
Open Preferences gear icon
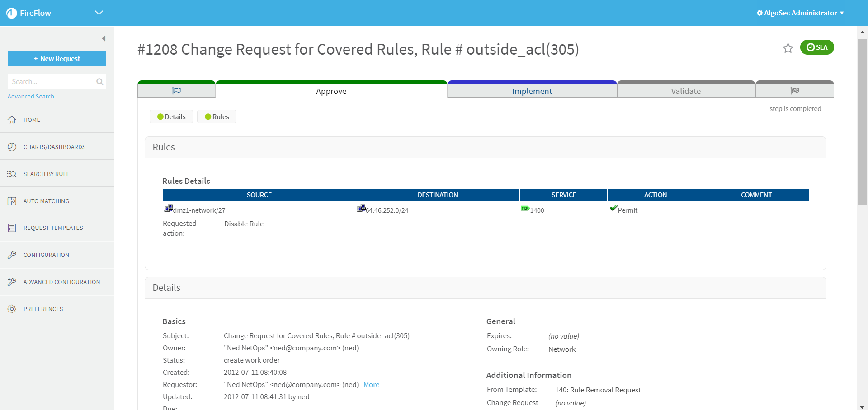coord(12,309)
